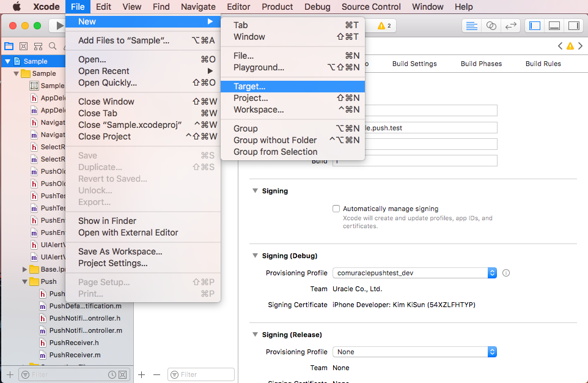The height and width of the screenshot is (383, 588).
Task: Collapse the Signing section
Action: pyautogui.click(x=255, y=191)
